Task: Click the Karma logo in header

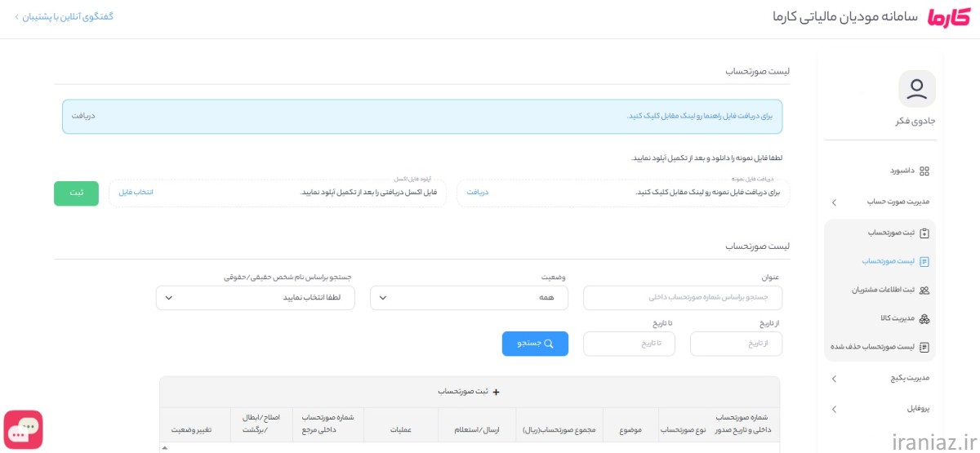Action: pos(949,18)
